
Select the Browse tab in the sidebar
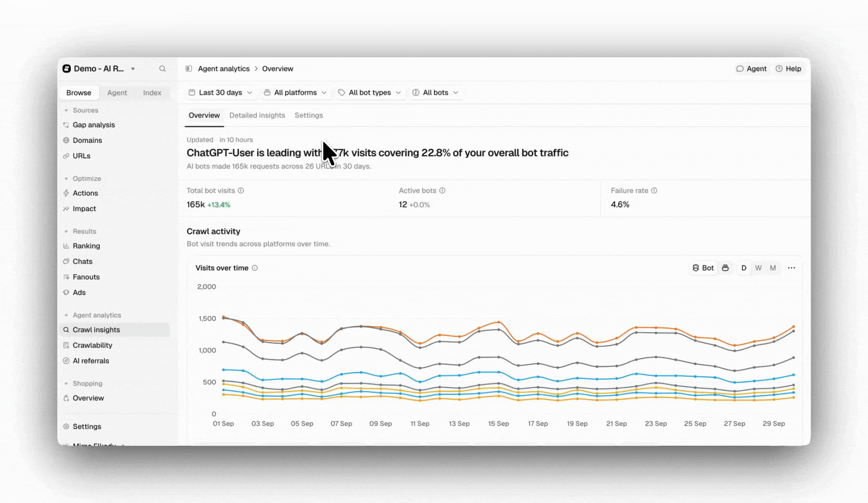[x=79, y=93]
